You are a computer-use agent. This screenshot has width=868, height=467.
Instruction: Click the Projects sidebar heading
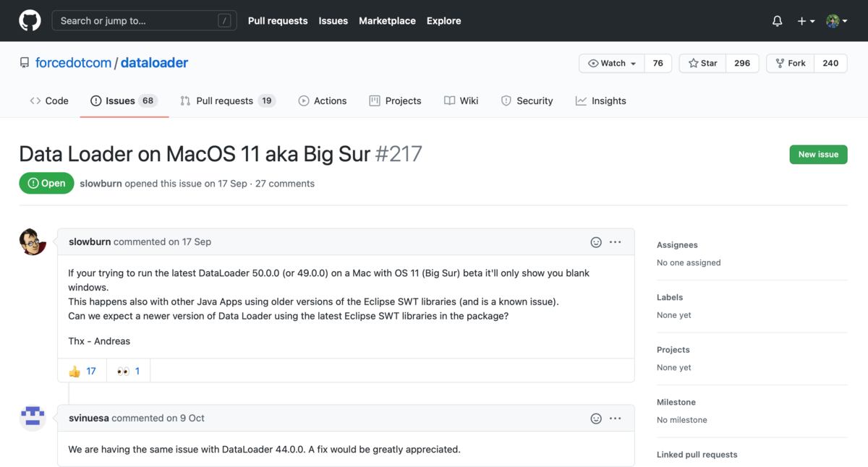pyautogui.click(x=673, y=350)
